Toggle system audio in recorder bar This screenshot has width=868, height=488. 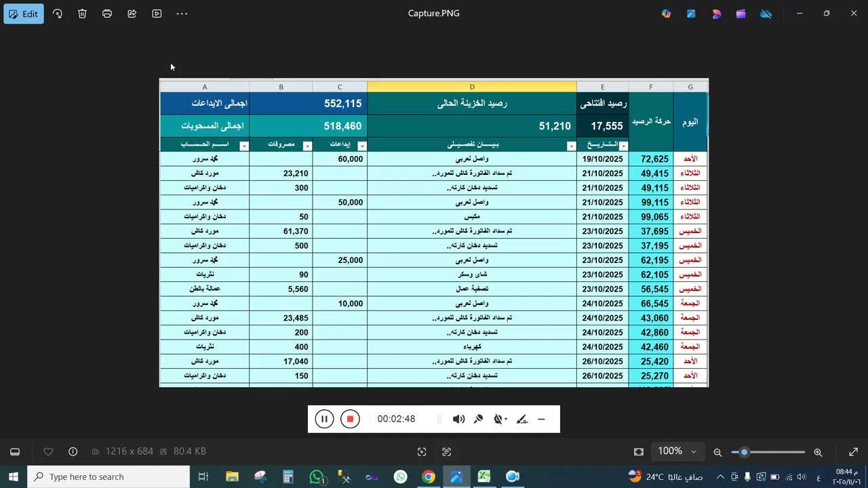click(x=459, y=420)
